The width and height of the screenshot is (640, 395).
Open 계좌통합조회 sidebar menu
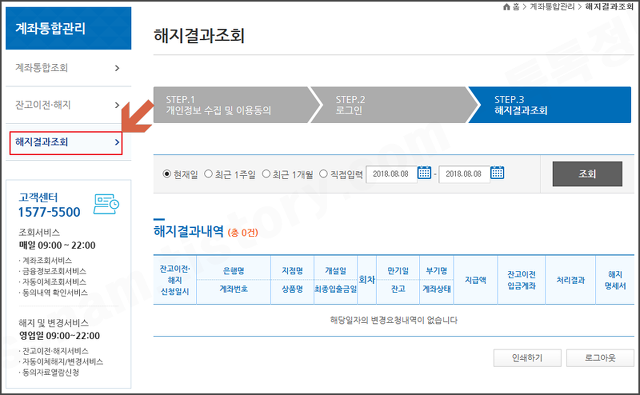[68, 68]
